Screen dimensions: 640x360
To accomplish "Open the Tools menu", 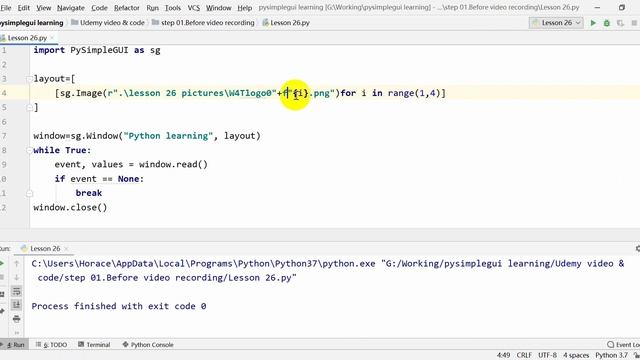I will coord(173,8).
